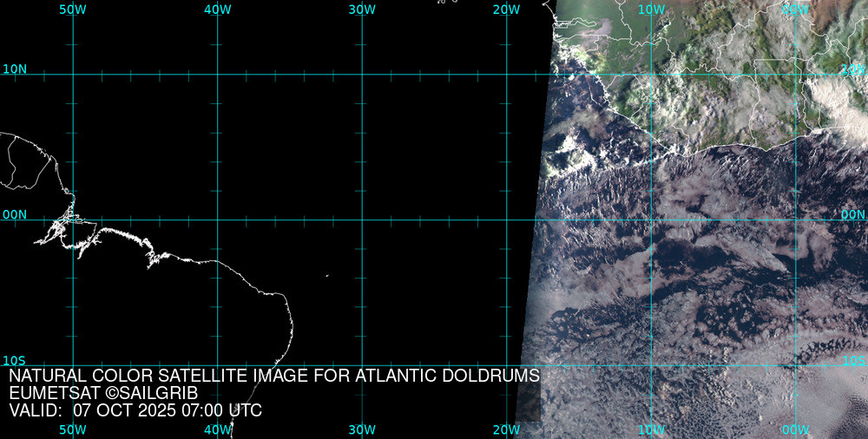Click the 50W longitude label at top

pos(73,9)
